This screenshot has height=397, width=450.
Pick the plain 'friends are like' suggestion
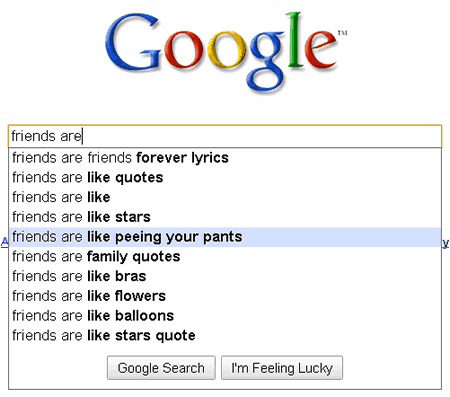225,197
